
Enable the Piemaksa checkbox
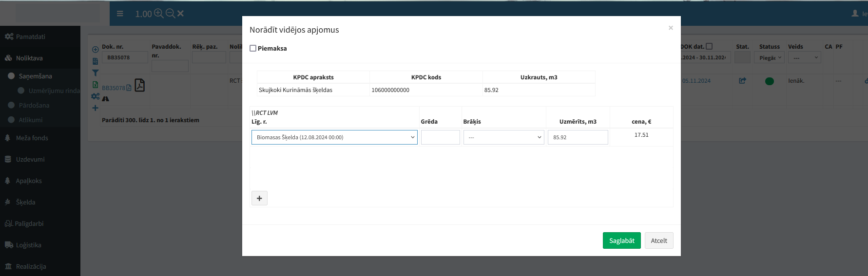point(253,48)
